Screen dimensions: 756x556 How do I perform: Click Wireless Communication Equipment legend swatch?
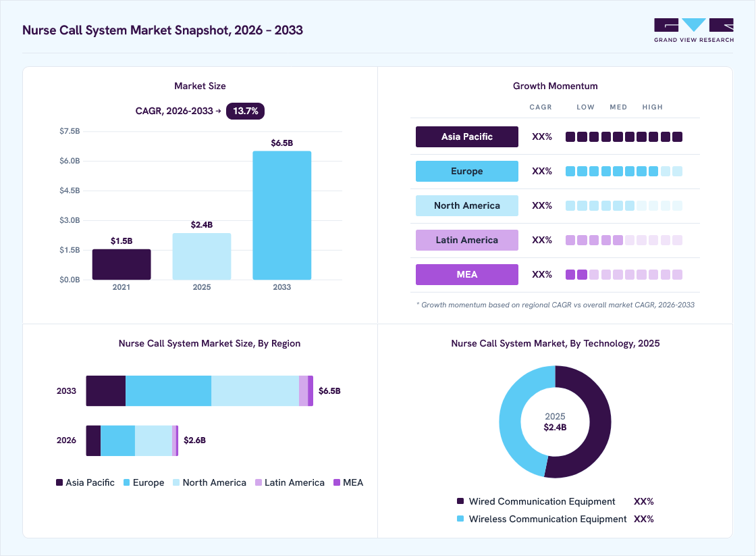coord(460,519)
